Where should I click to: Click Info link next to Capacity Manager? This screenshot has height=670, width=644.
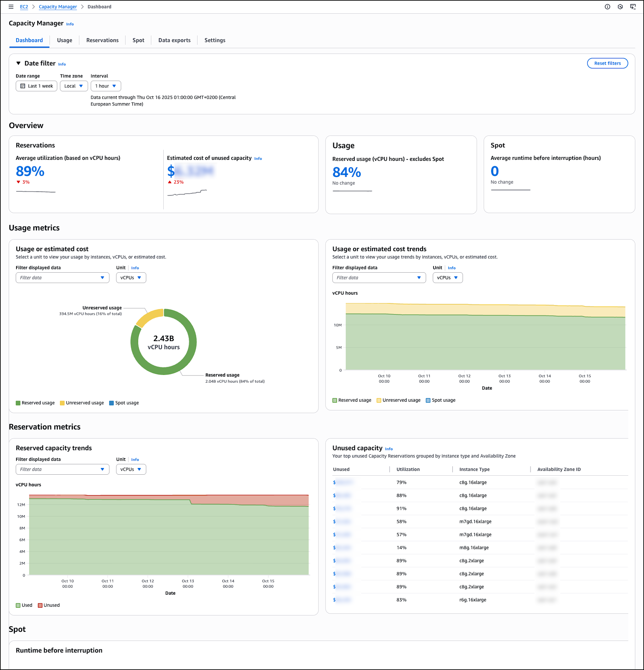click(70, 24)
